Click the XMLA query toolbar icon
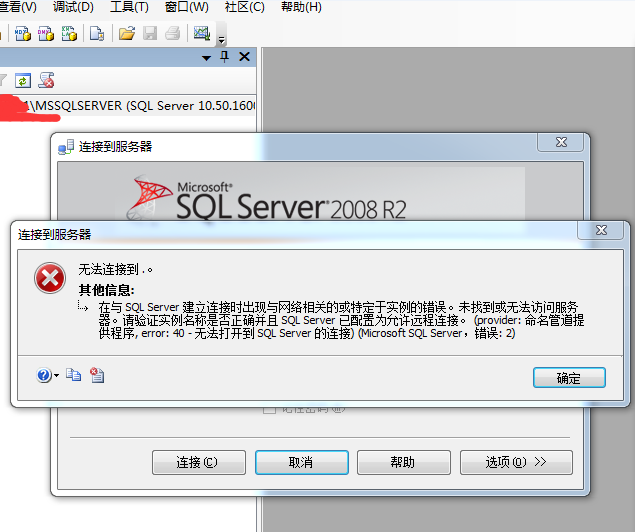 (x=69, y=33)
